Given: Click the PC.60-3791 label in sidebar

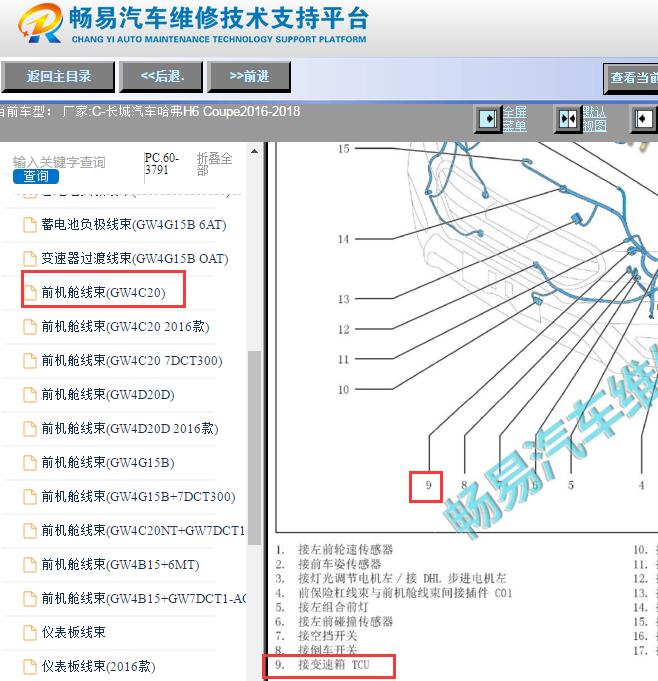Looking at the screenshot, I should click(x=162, y=163).
